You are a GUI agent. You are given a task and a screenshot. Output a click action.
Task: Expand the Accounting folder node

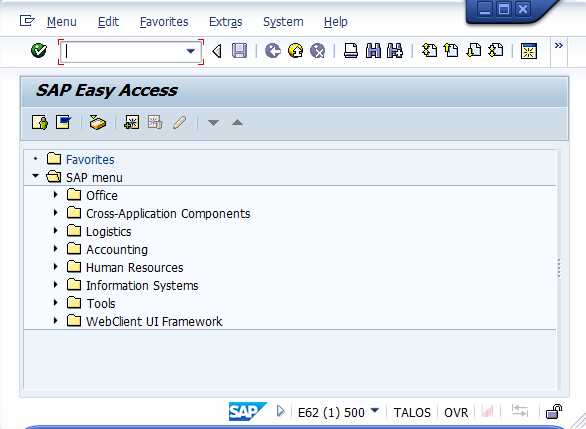pyautogui.click(x=55, y=249)
